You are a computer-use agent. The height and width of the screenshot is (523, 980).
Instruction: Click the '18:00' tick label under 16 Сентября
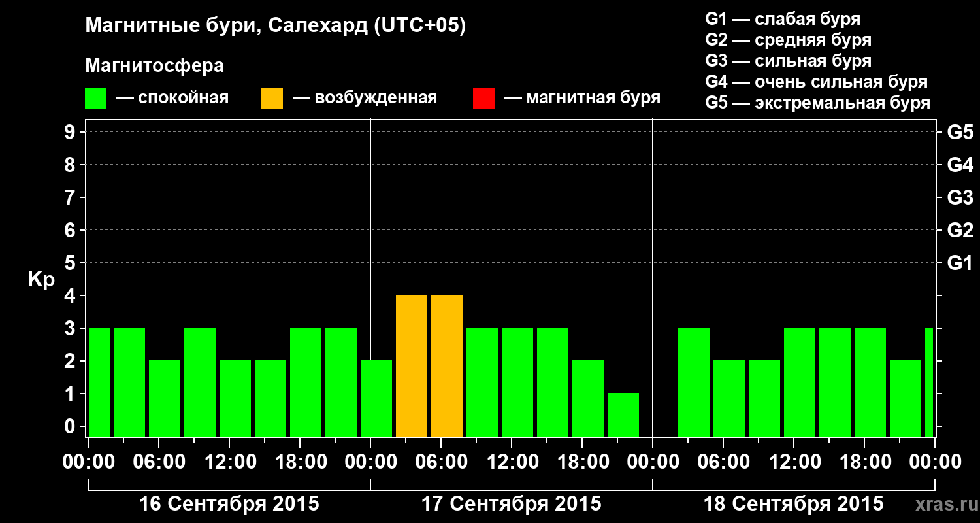coord(300,462)
